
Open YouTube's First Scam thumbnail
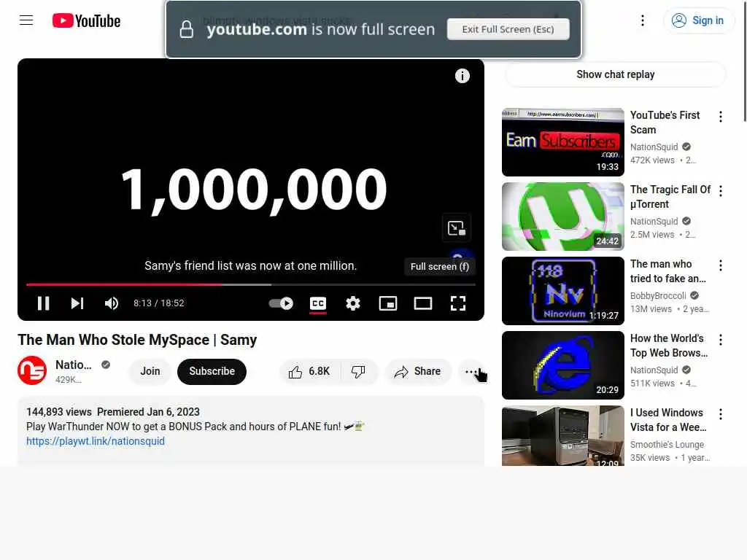click(562, 142)
